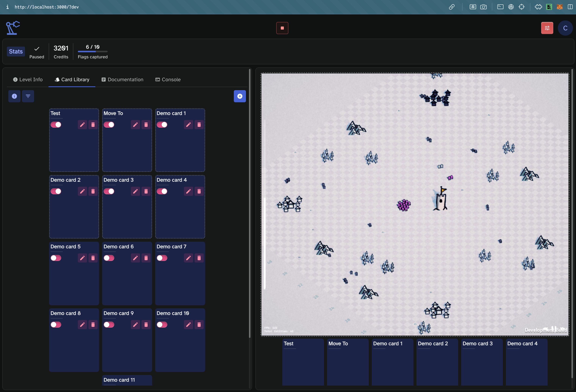Delete Demo card 1
The height and width of the screenshot is (392, 576).
199,125
